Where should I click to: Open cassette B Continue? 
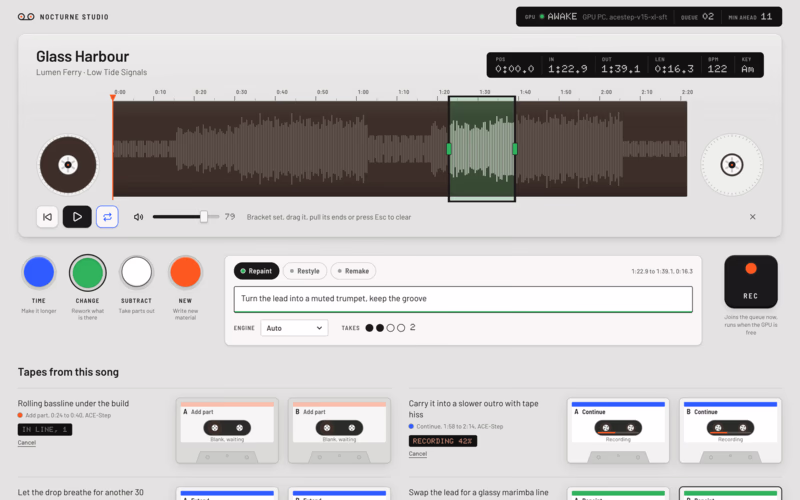730,431
